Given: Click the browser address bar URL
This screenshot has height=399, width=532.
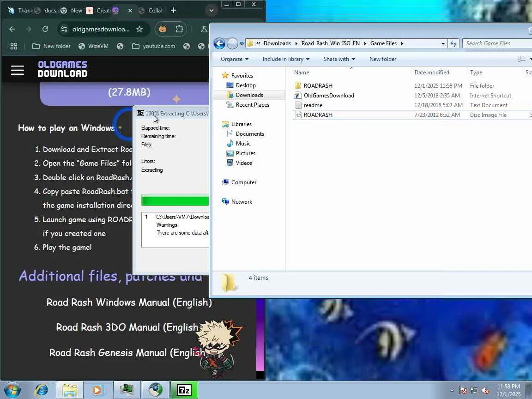Looking at the screenshot, I should pos(101,29).
